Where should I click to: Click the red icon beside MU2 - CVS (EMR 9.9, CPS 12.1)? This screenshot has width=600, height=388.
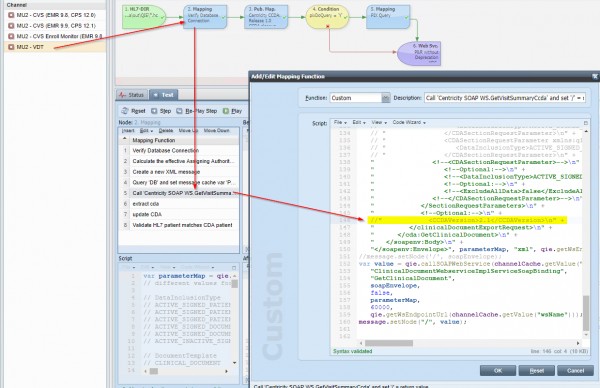click(x=11, y=26)
